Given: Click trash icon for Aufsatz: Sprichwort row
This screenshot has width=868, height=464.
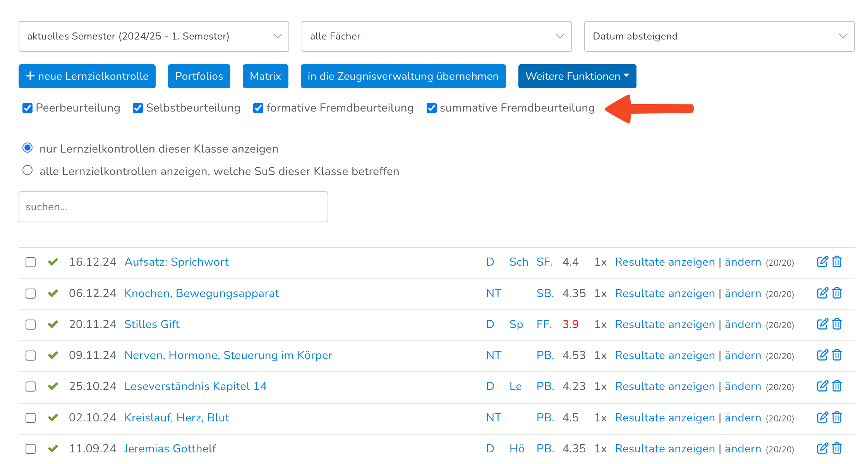Looking at the screenshot, I should (x=837, y=262).
